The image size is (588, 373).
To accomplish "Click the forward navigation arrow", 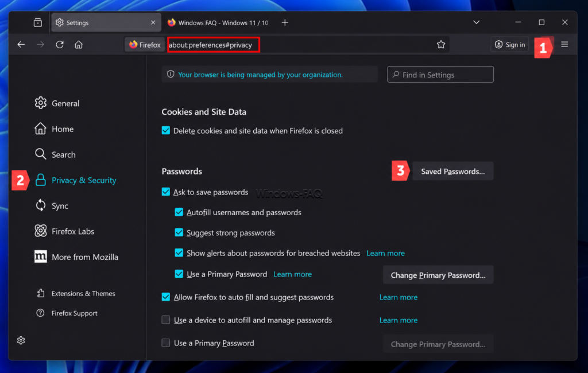I will click(40, 45).
